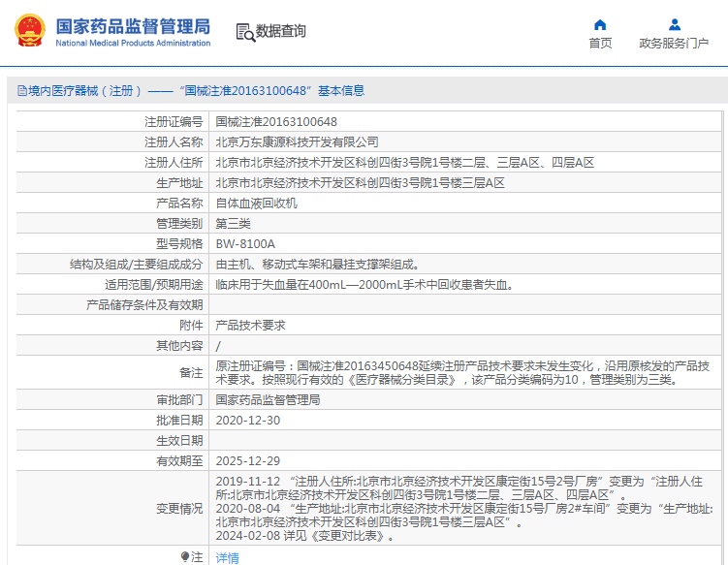The width and height of the screenshot is (728, 565).
Task: Click the 变更情况 label
Action: pyautogui.click(x=179, y=509)
